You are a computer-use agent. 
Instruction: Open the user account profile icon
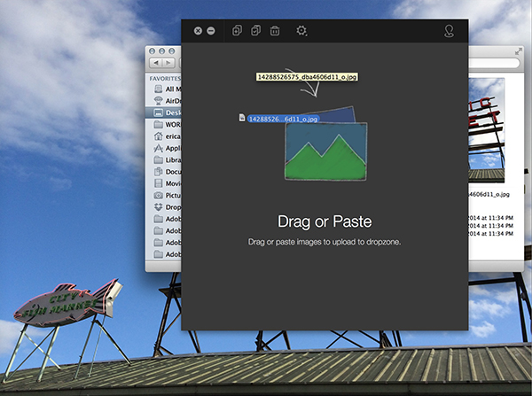coord(450,31)
